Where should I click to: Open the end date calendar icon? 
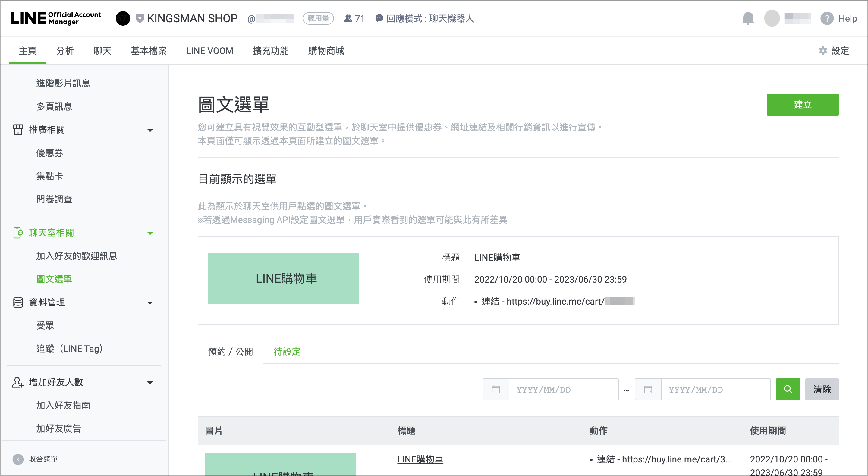[648, 389]
